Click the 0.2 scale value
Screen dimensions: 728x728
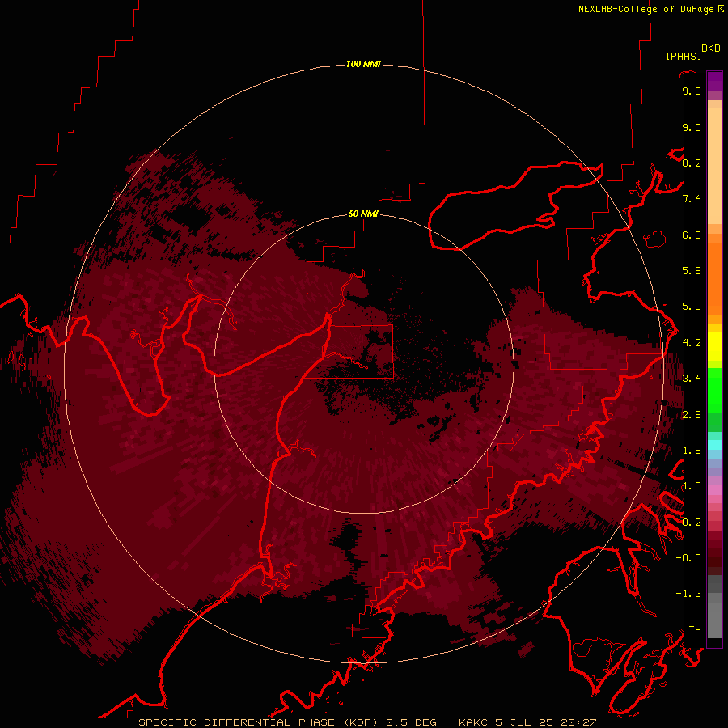(x=692, y=523)
